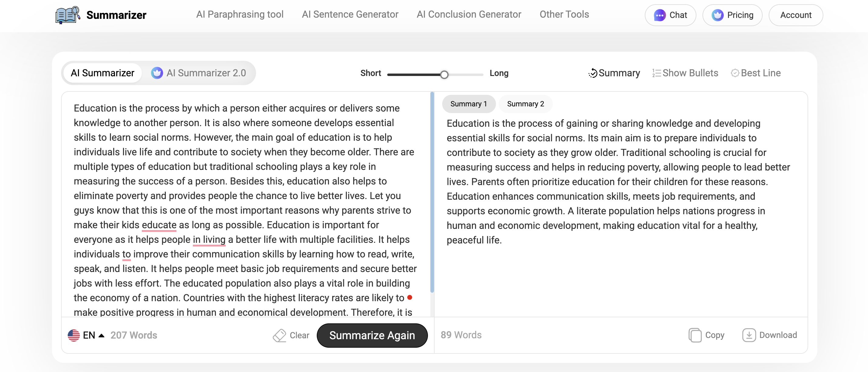Click the Pricing icon

pos(717,14)
